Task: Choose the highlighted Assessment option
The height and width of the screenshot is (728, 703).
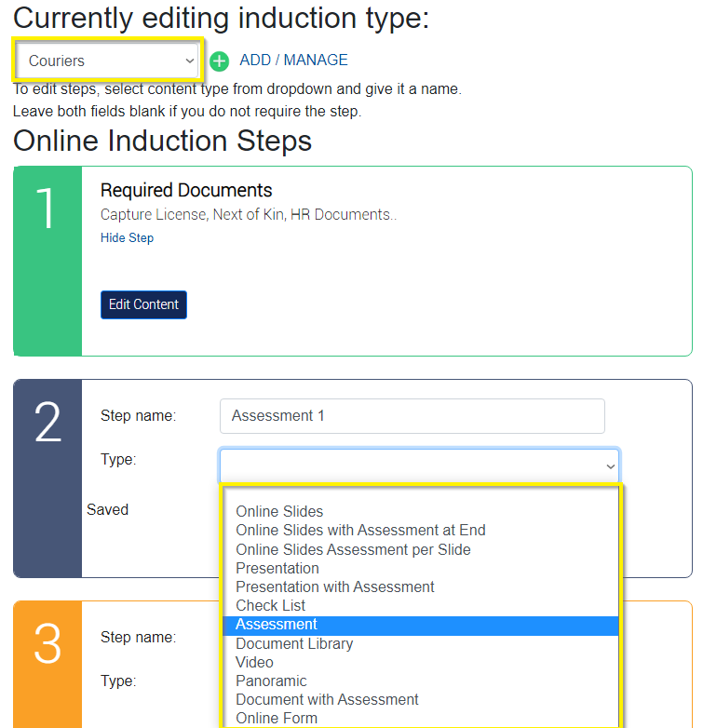Action: 420,625
